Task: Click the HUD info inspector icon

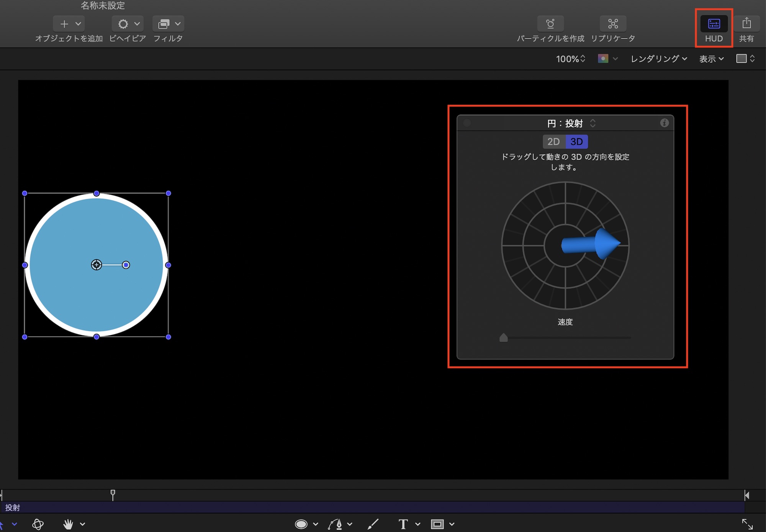Action: click(664, 123)
